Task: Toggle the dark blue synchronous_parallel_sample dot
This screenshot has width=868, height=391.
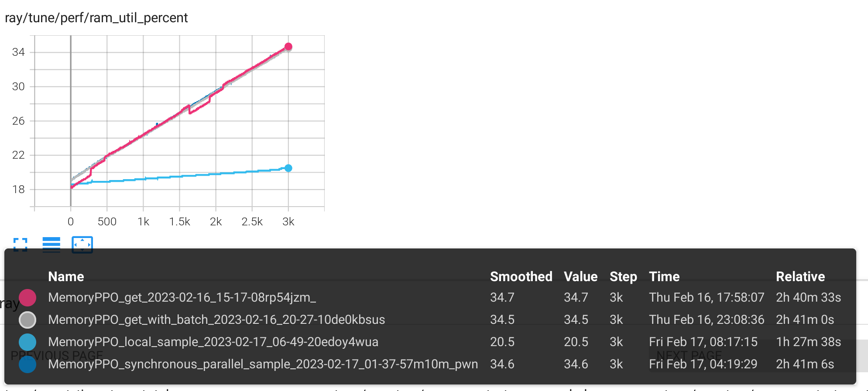Action: [x=27, y=364]
